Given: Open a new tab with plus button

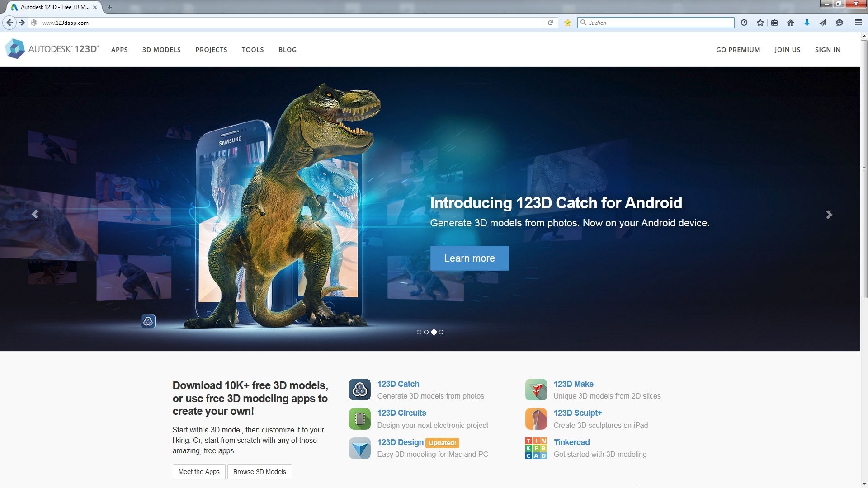Looking at the screenshot, I should (110, 7).
